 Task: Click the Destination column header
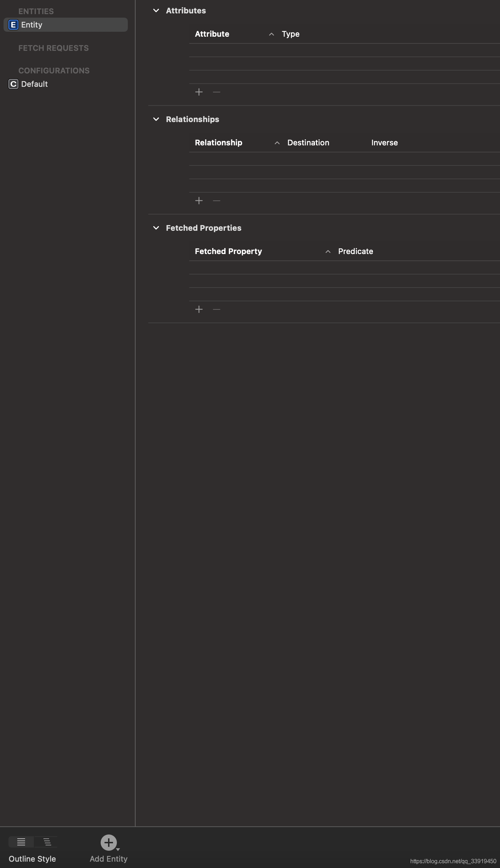(x=308, y=143)
